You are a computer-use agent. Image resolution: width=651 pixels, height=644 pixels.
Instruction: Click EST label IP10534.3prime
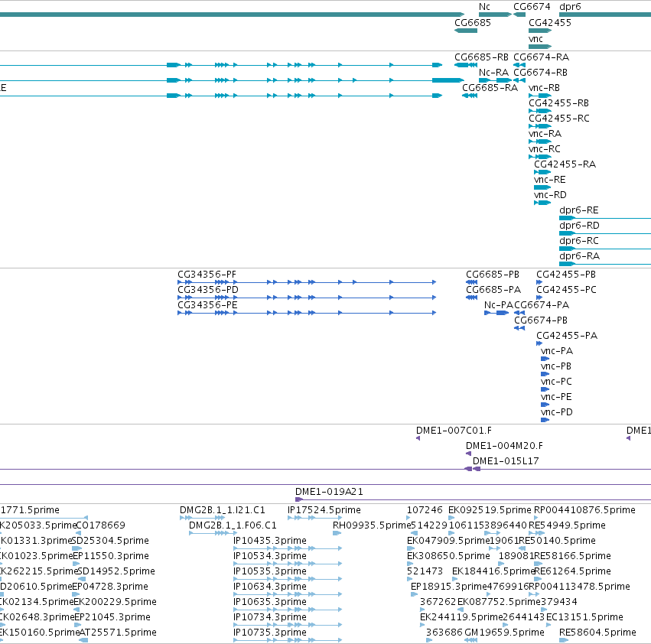coord(270,556)
